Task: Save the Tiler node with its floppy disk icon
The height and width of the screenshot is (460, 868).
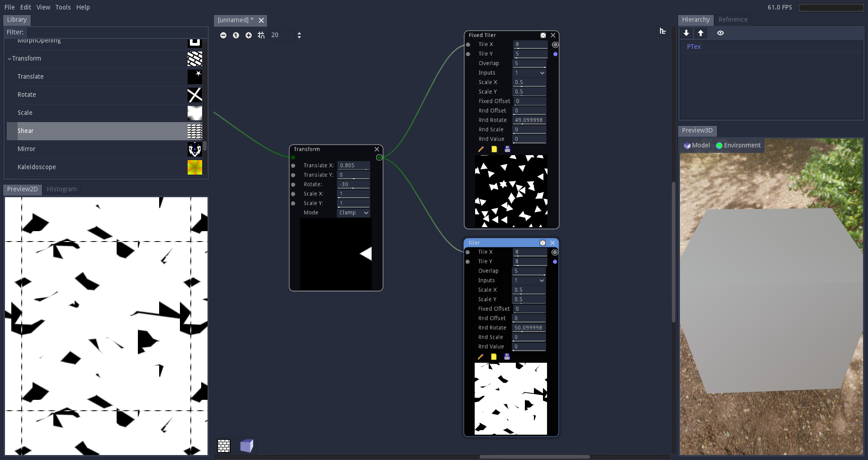Action: [x=507, y=357]
